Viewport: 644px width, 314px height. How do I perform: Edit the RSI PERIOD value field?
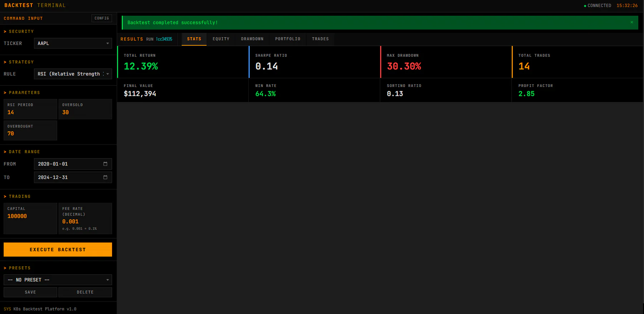(x=30, y=112)
